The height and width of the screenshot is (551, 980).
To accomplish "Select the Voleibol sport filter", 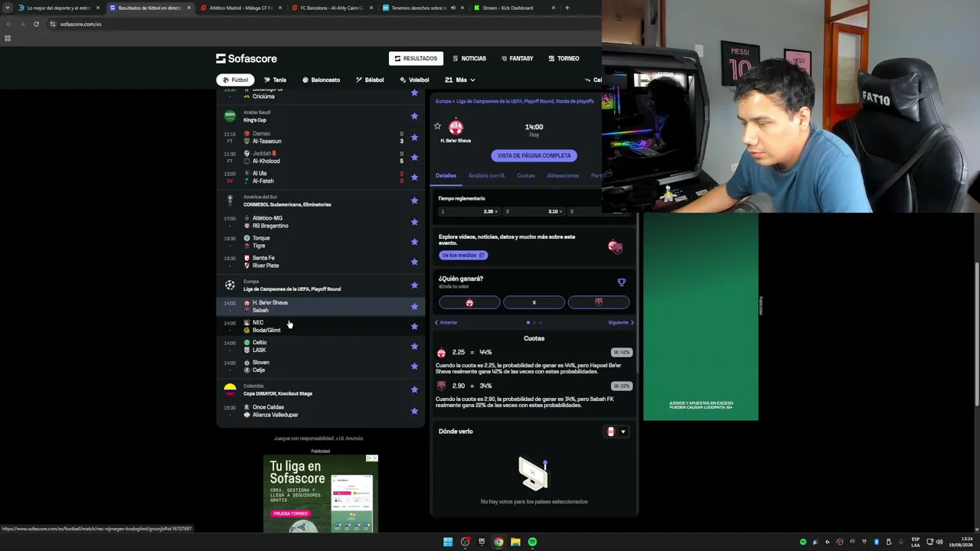I will point(414,80).
